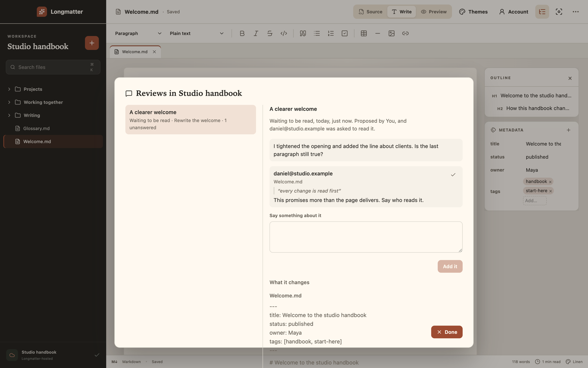Toggle bold formatting in toolbar

(x=242, y=33)
